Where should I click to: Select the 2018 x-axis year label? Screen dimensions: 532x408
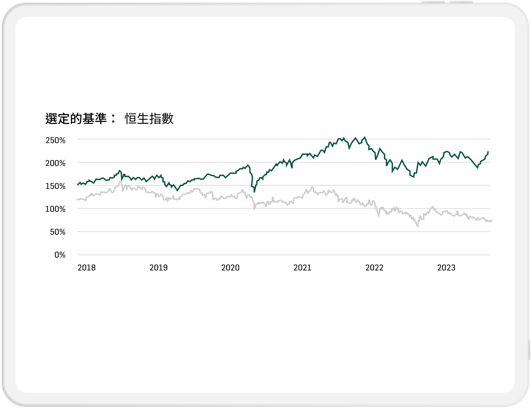[87, 268]
